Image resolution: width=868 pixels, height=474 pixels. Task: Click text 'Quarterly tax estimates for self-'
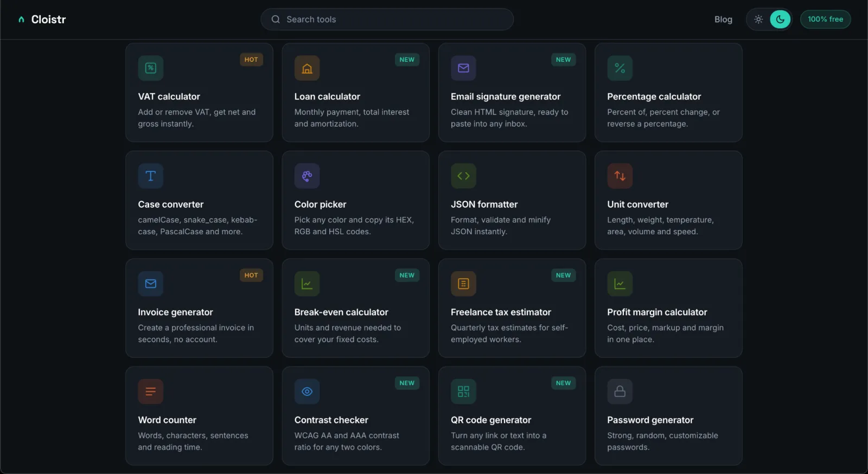tap(509, 328)
